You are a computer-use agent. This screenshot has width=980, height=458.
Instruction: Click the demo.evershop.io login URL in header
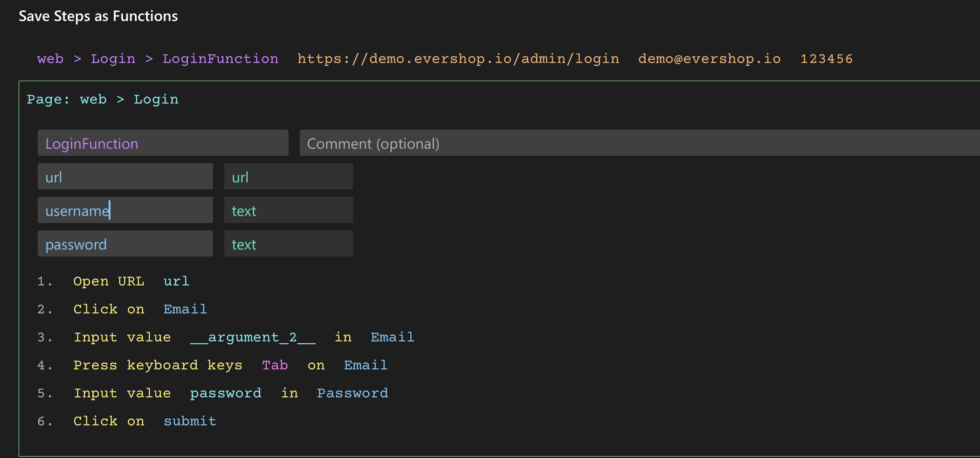458,59
